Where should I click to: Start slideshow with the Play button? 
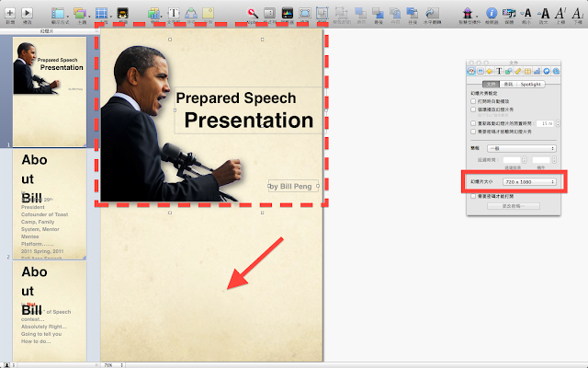pos(27,13)
